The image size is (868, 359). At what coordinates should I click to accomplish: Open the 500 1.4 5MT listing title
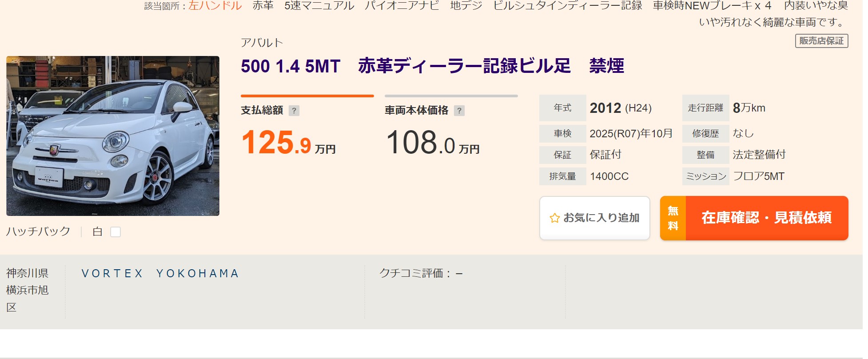point(432,66)
